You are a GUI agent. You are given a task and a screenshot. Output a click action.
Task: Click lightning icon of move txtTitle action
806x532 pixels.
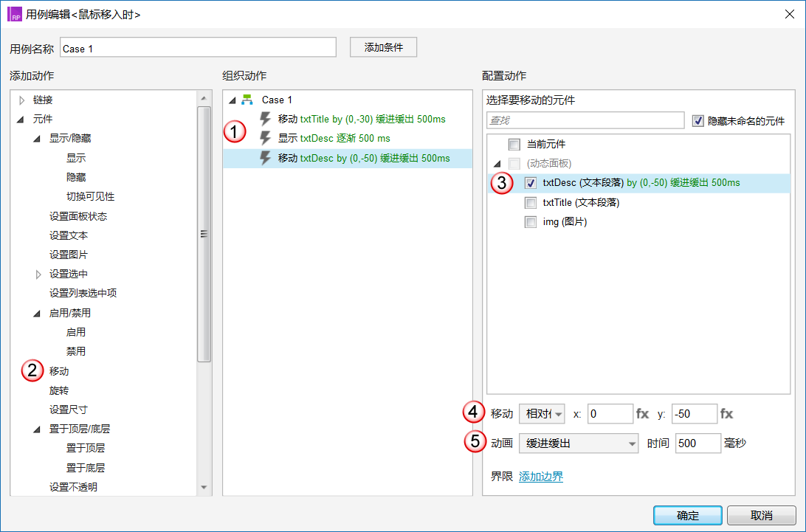265,119
